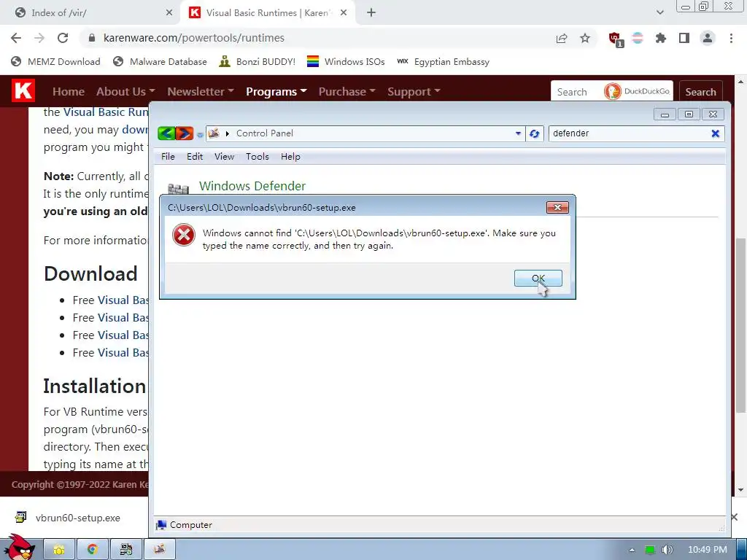Open MEMZ Download bookmark
This screenshot has height=560, width=747.
pyautogui.click(x=55, y=61)
